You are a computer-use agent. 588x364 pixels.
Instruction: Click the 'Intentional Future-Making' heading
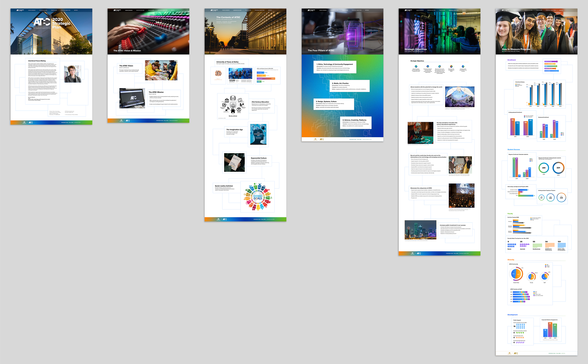pyautogui.click(x=37, y=61)
